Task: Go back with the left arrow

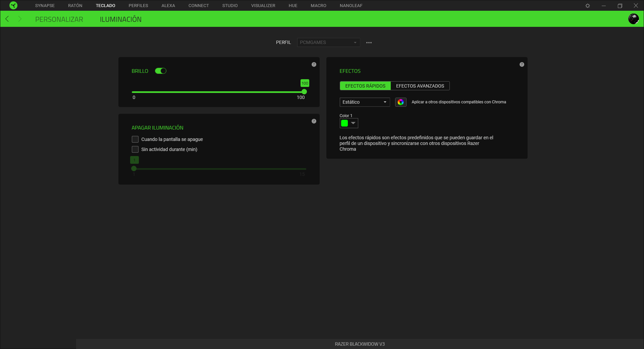Action: pos(7,19)
